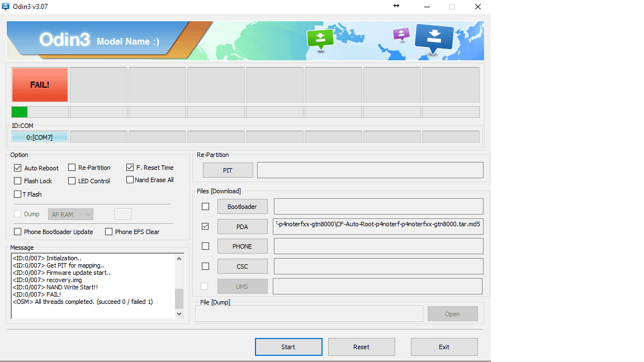Check the LED Control option
Viewport: 644px width, 362px height.
(72, 180)
